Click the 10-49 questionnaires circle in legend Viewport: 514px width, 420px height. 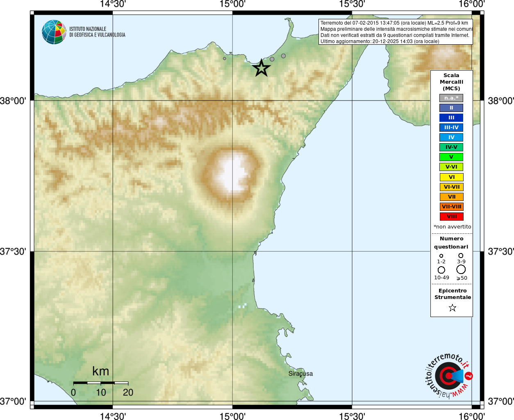(441, 270)
